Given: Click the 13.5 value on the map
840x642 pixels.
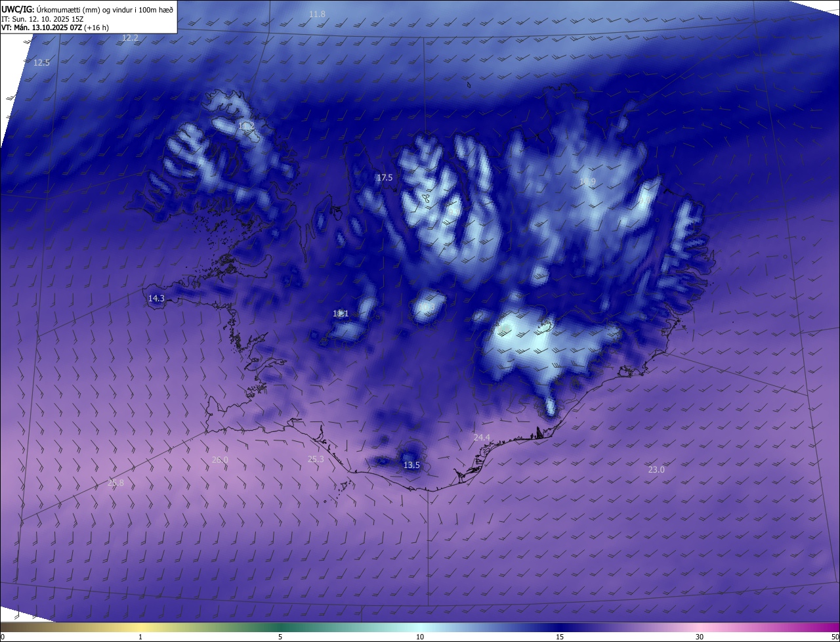Looking at the screenshot, I should point(411,465).
